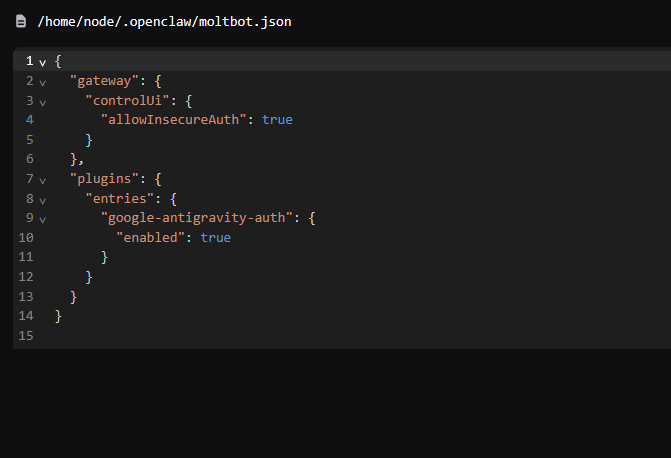
Task: Click the true value after "enabled"
Action: click(x=215, y=238)
